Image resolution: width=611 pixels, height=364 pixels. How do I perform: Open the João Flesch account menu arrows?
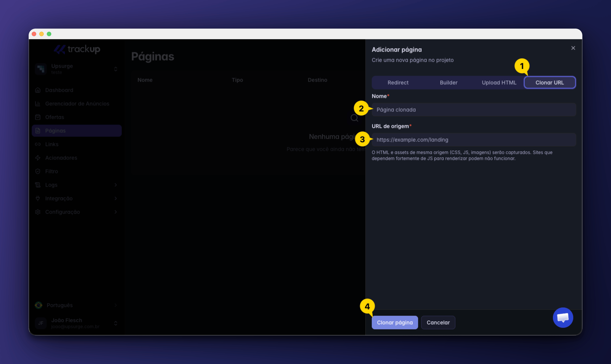[116, 323]
